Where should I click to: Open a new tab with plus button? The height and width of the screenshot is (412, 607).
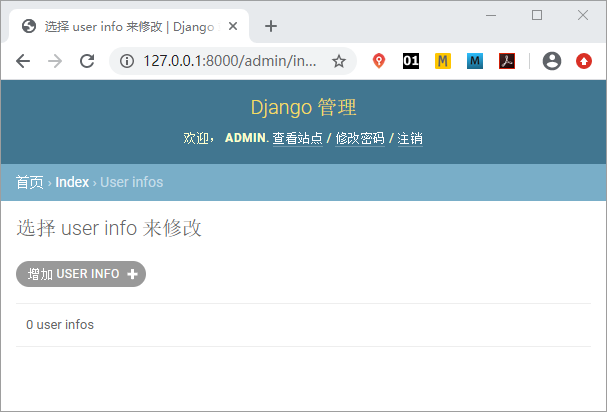click(x=271, y=26)
